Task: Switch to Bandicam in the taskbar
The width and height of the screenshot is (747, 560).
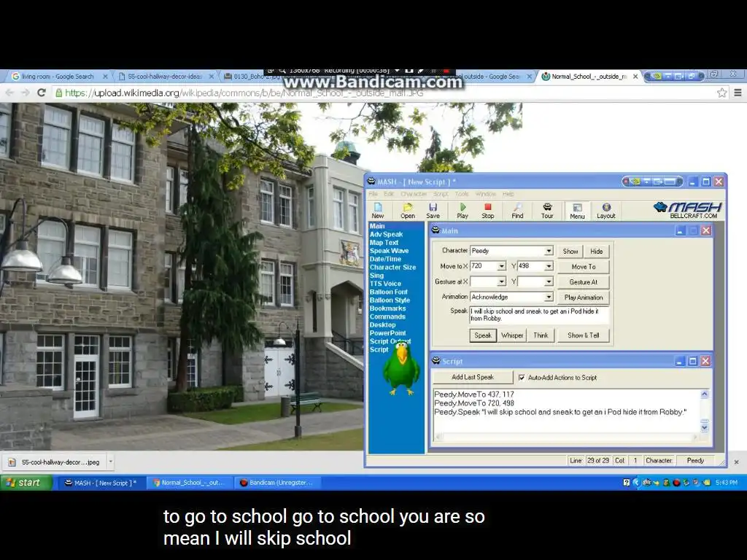Action: pos(278,483)
